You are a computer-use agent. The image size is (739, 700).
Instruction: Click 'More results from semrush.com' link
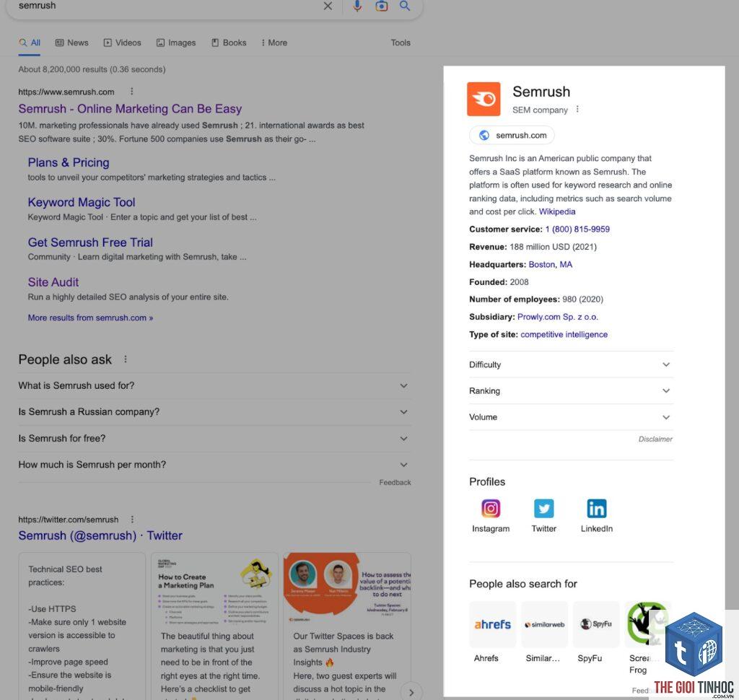[90, 318]
